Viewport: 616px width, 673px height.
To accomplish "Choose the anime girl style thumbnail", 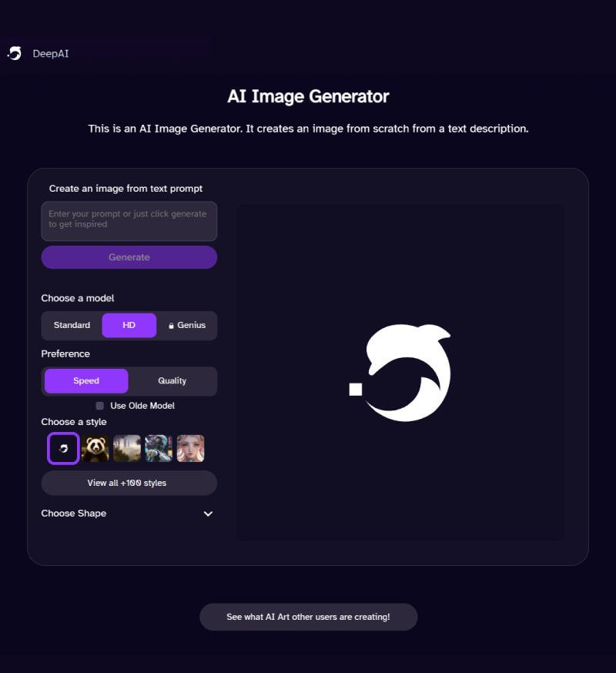I will tap(191, 448).
